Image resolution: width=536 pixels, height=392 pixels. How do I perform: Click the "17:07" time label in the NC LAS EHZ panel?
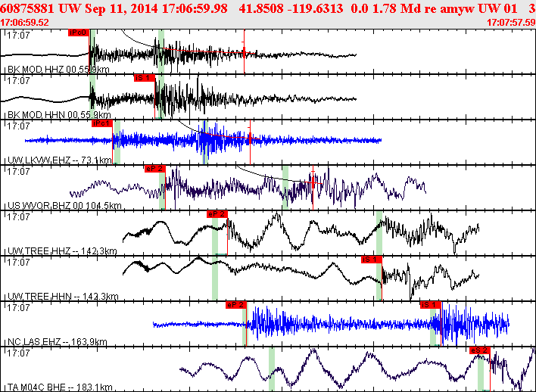pyautogui.click(x=18, y=307)
